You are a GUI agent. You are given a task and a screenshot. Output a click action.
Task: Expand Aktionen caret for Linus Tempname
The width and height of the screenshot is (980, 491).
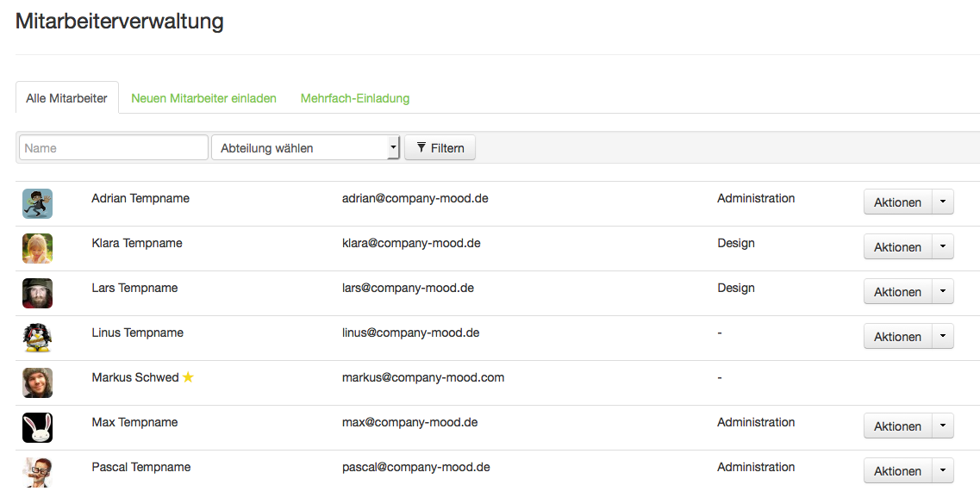(x=942, y=337)
